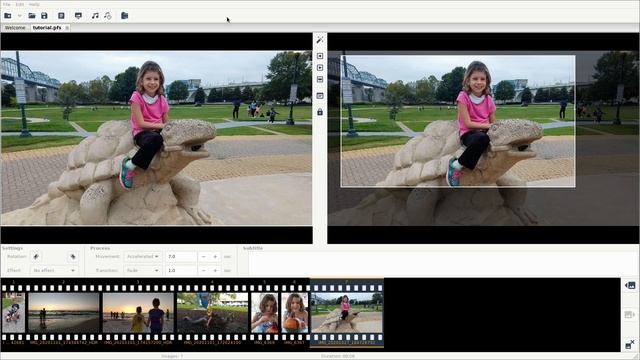The width and height of the screenshot is (640, 360).
Task: Close the tutorial.pfs tab
Action: pos(67,28)
